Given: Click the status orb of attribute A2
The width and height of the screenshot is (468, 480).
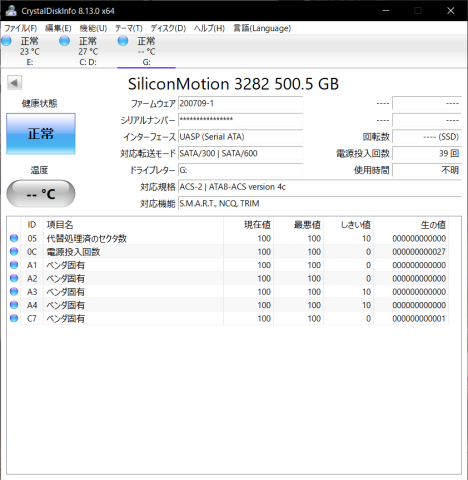Looking at the screenshot, I should [x=14, y=278].
